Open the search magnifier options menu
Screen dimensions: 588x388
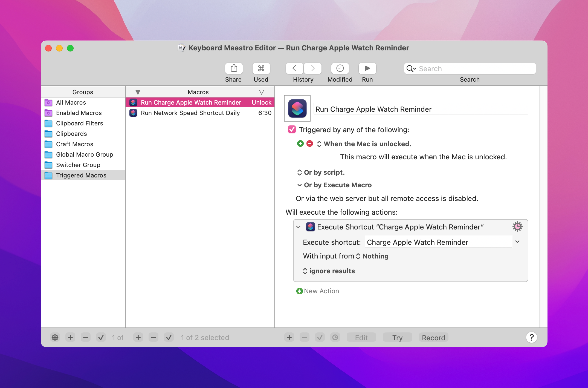click(411, 68)
